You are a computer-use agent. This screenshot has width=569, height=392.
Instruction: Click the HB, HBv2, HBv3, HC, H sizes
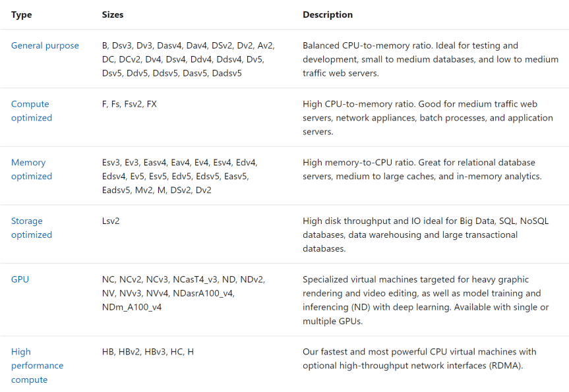pyautogui.click(x=148, y=352)
